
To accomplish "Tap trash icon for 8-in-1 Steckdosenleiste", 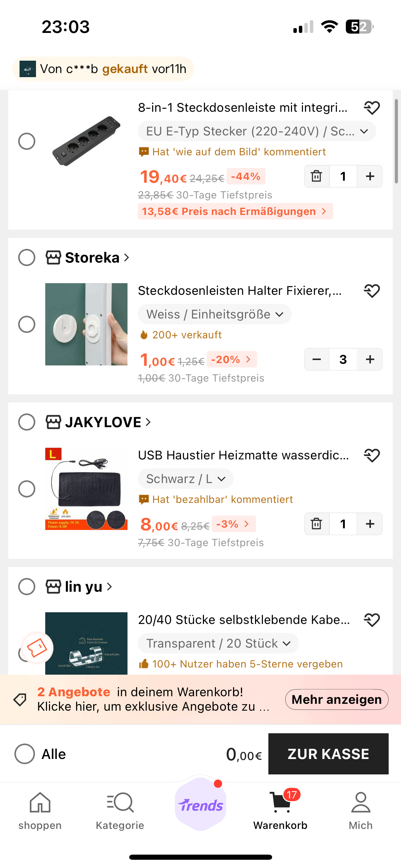I will 317,176.
